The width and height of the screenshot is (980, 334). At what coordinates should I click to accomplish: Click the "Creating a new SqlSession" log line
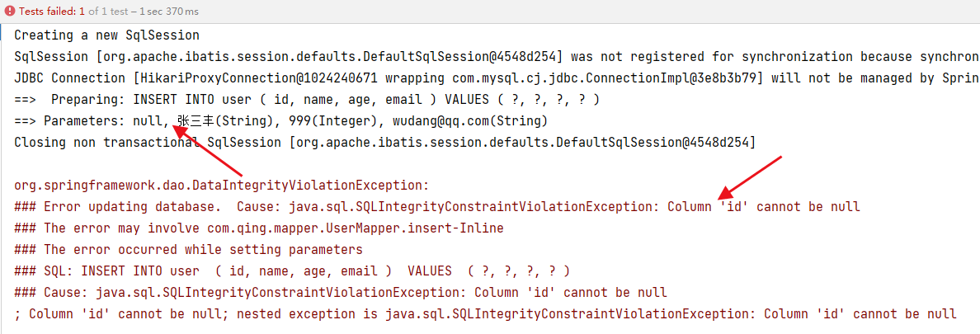click(x=106, y=35)
